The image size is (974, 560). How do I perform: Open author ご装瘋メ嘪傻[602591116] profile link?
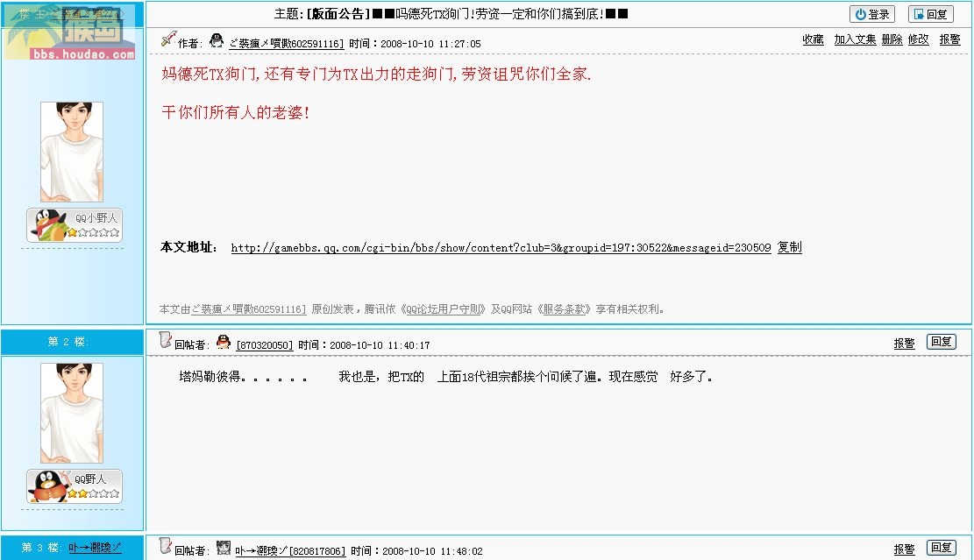(x=286, y=44)
